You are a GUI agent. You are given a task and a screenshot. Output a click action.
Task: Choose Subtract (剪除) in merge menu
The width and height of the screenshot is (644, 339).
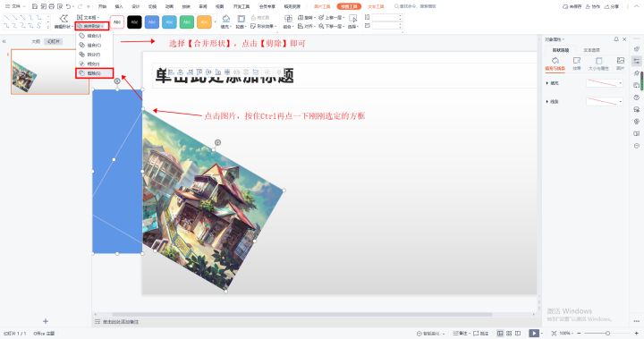[95, 73]
